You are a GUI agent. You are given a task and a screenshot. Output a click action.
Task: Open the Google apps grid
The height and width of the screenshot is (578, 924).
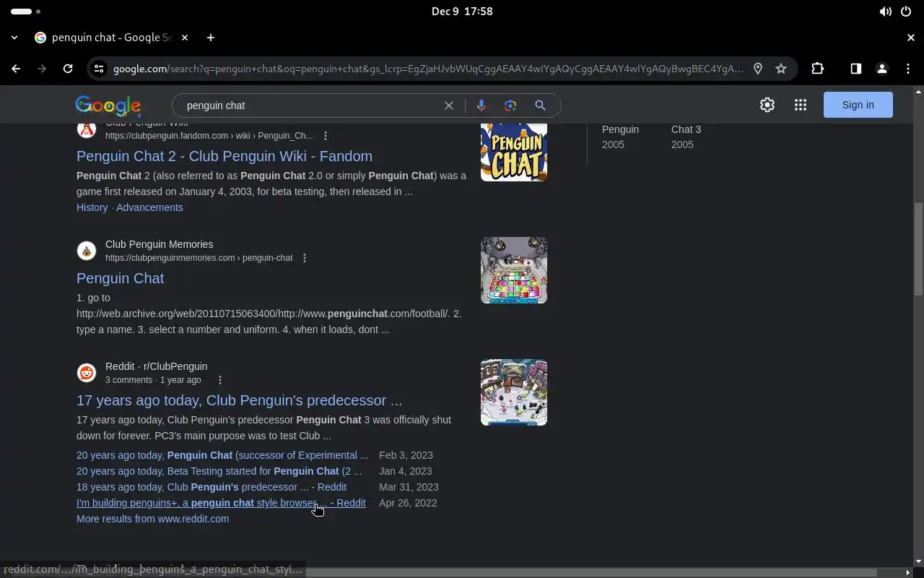click(801, 105)
